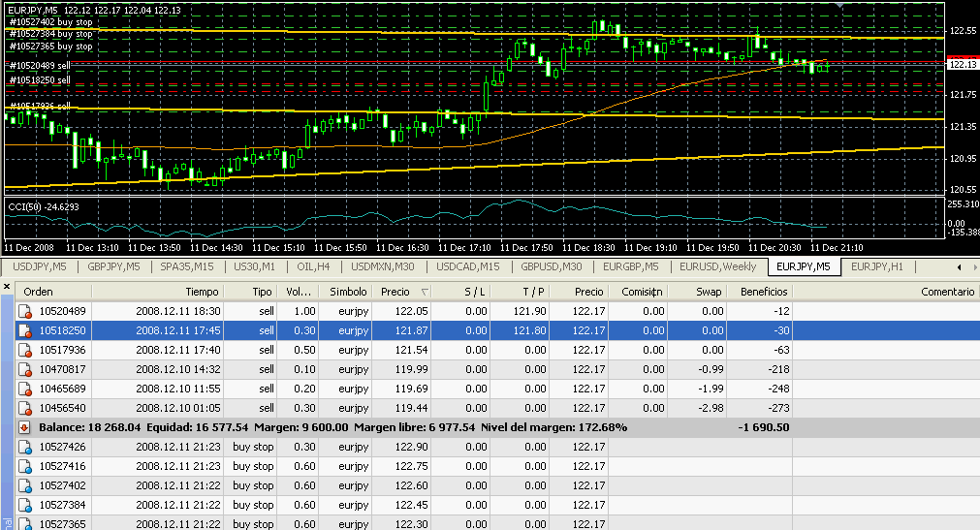Click the Balance summary row icon
Image resolution: width=980 pixels, height=530 pixels.
(26, 427)
